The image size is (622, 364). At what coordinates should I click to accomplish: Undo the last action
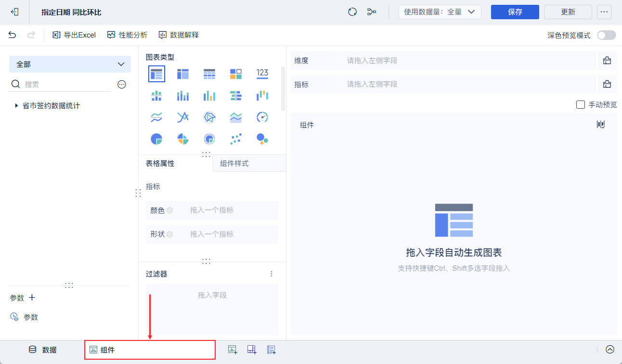[x=13, y=35]
